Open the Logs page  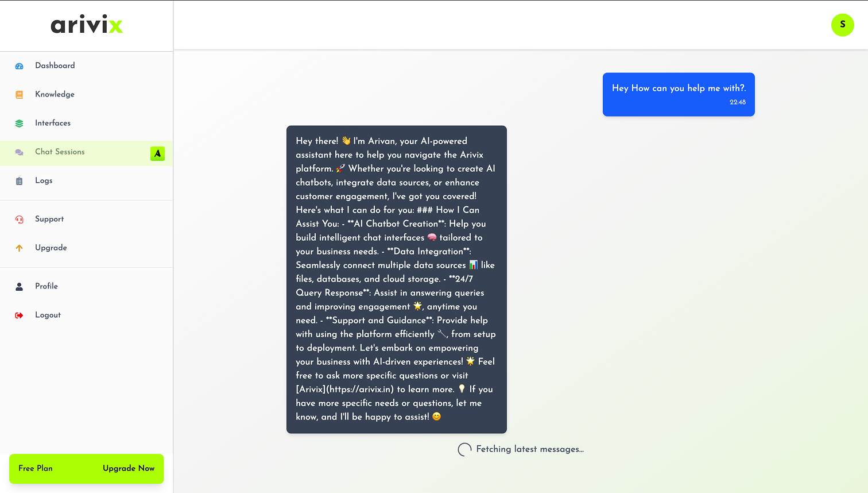(x=86, y=180)
